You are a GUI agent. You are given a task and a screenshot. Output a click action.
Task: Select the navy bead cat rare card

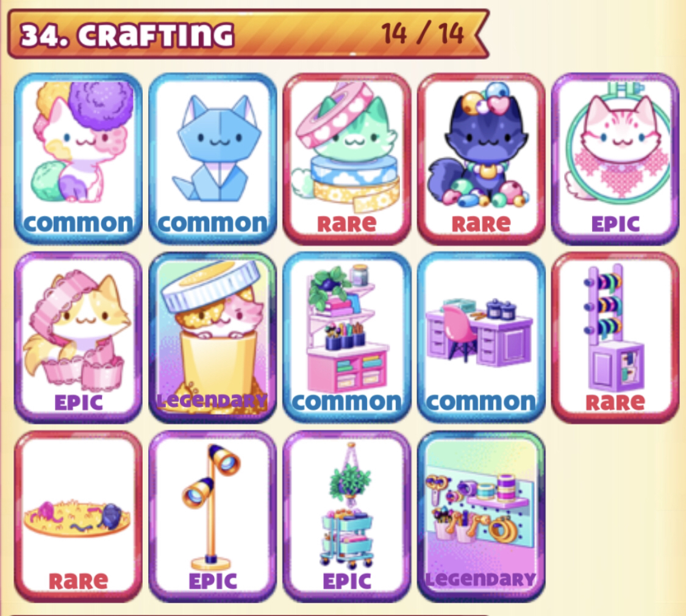(x=481, y=159)
